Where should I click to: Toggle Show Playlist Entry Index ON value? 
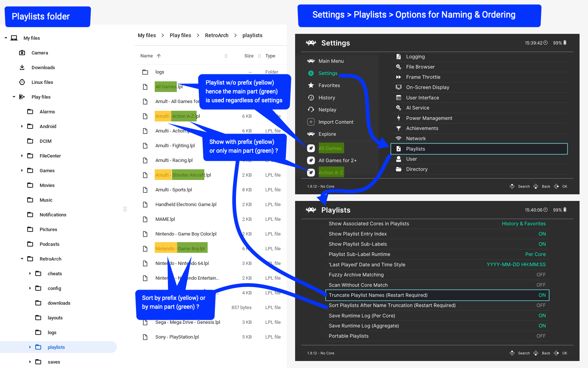point(542,234)
